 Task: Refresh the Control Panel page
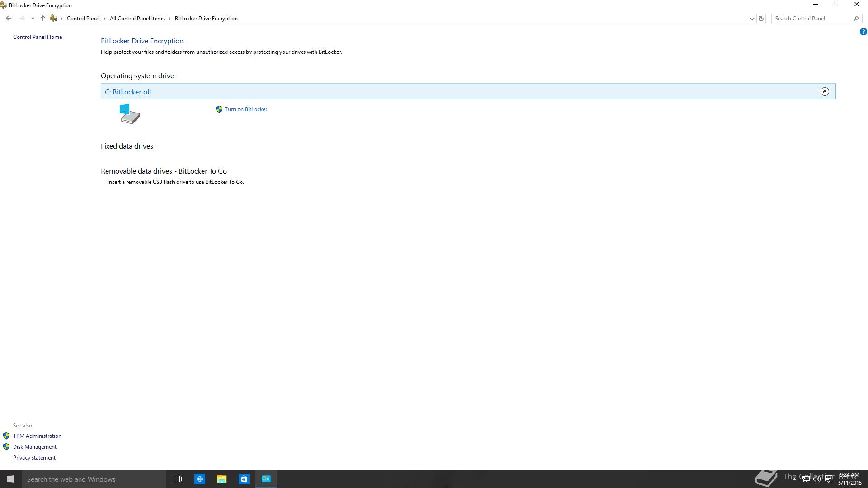click(x=761, y=19)
